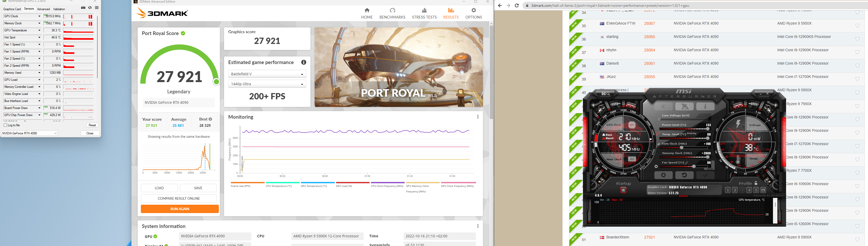Toggle the CPU Clock Frequency legend item

tap(387, 185)
